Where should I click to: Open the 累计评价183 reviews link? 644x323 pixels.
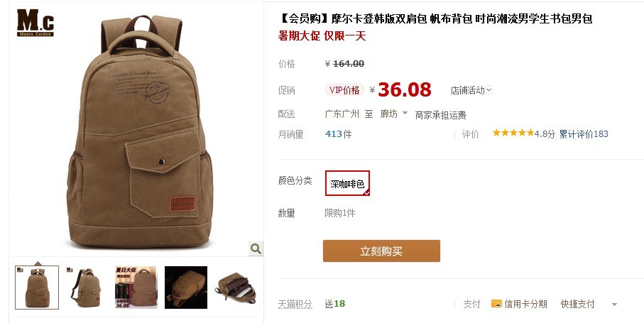pyautogui.click(x=584, y=133)
